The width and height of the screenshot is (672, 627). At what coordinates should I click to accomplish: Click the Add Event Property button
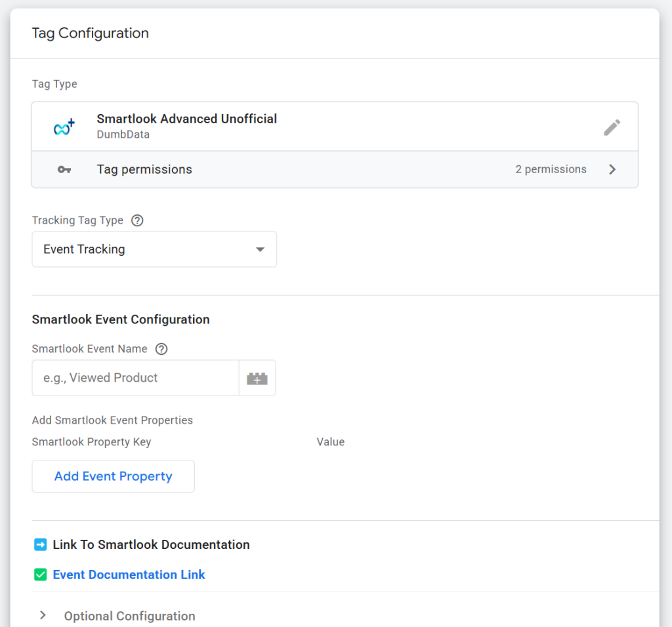pyautogui.click(x=113, y=476)
